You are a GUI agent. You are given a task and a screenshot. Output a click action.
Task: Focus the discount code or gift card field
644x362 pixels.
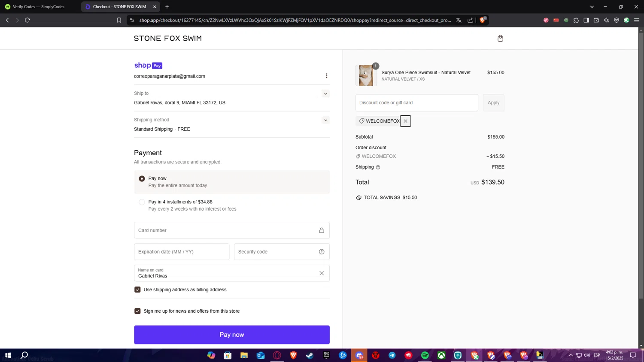417,103
